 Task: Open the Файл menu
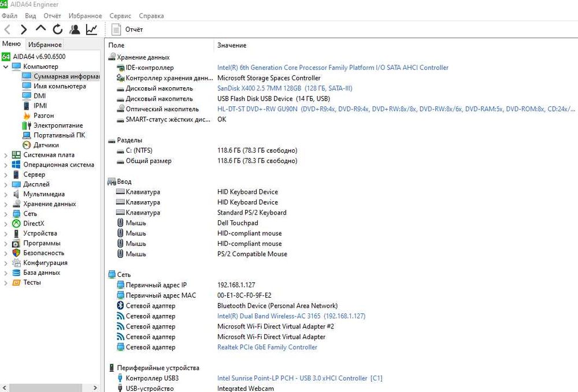pyautogui.click(x=10, y=16)
